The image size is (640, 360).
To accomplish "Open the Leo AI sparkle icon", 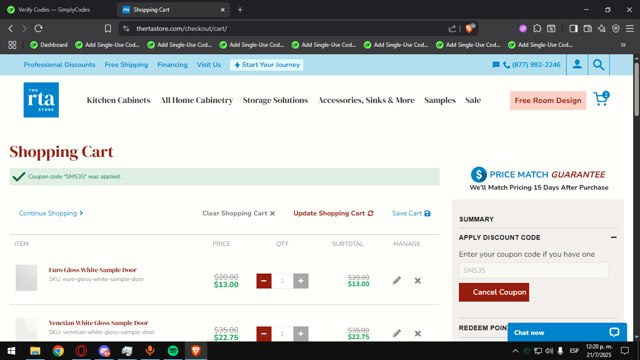I will coord(602,29).
